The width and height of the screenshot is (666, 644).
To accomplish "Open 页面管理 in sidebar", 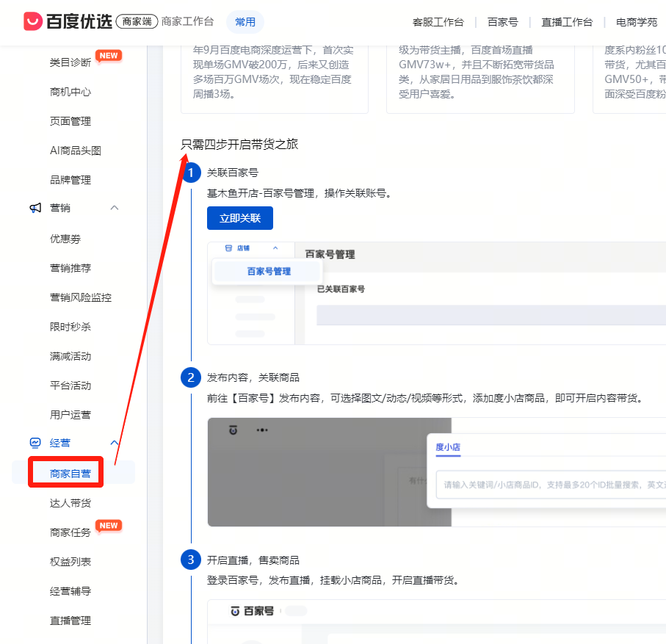I will click(x=70, y=121).
